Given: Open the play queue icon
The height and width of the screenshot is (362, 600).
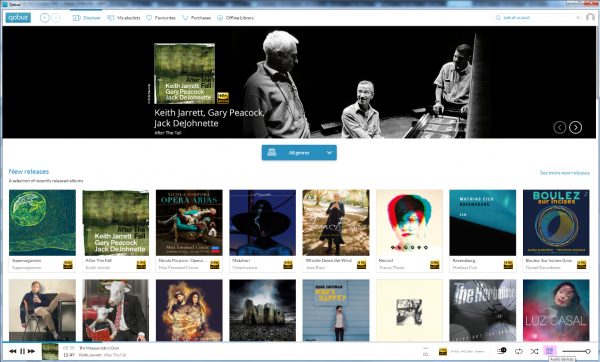Looking at the screenshot, I should tap(501, 351).
